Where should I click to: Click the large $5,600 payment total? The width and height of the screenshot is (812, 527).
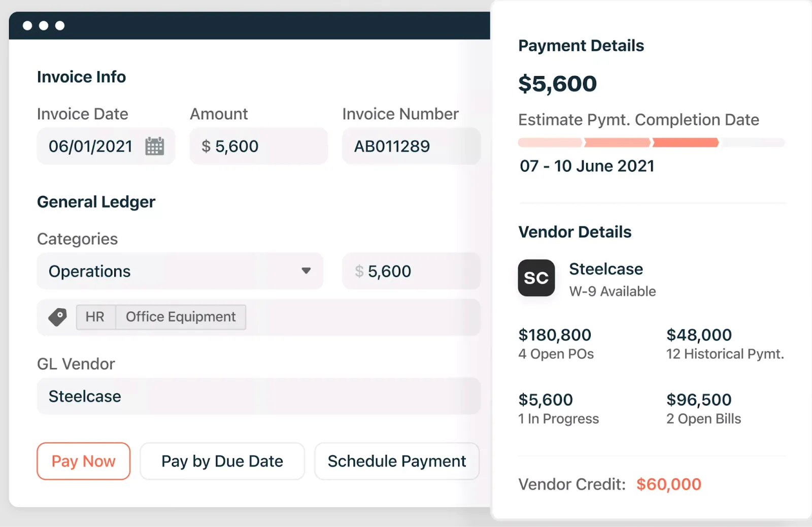558,84
